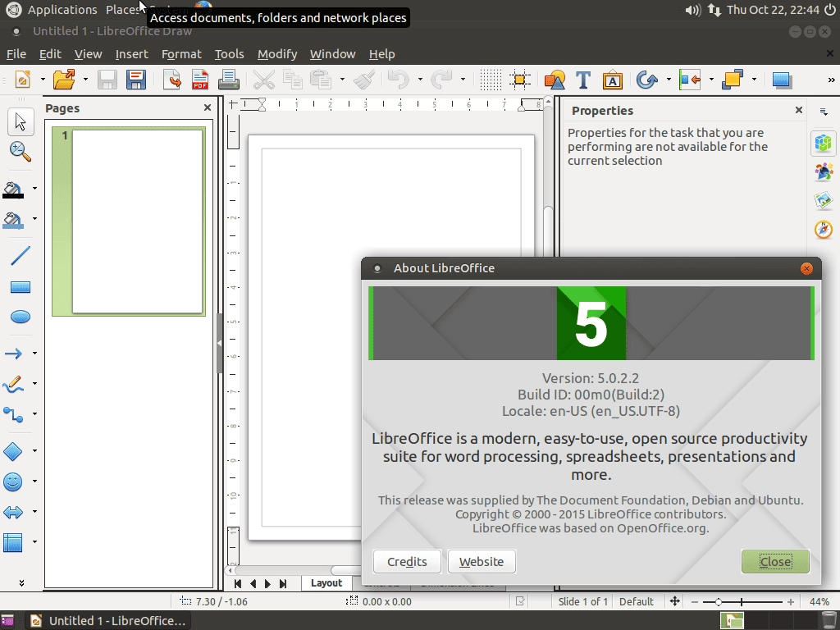The height and width of the screenshot is (630, 840).
Task: Show more drawing tools chevron
Action: pos(21,582)
